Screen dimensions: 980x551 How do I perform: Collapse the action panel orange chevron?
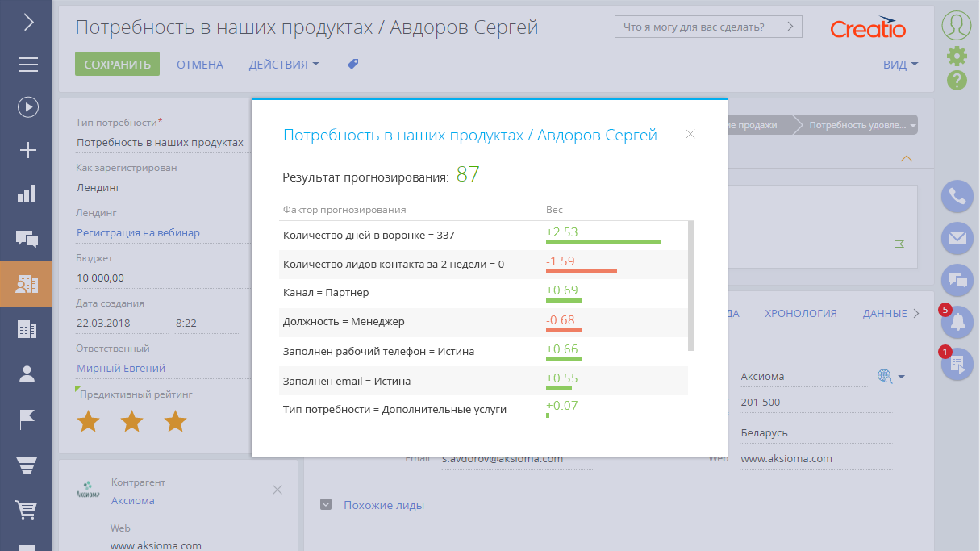click(x=907, y=158)
